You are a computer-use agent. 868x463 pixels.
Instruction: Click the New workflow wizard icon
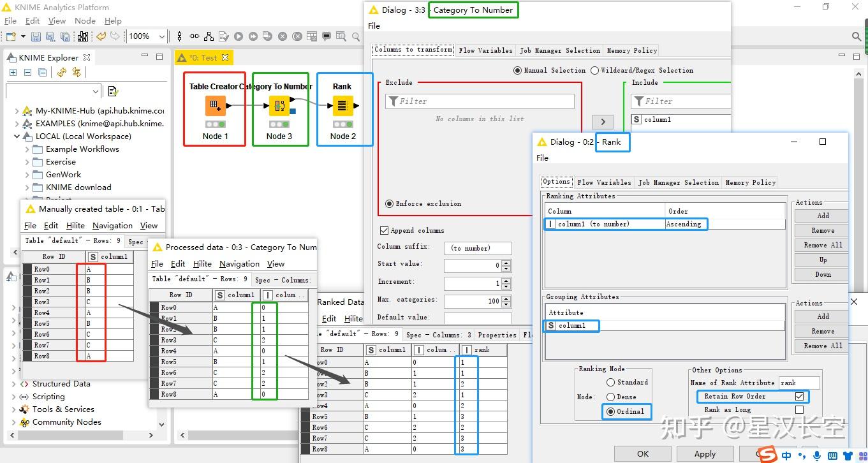point(12,37)
